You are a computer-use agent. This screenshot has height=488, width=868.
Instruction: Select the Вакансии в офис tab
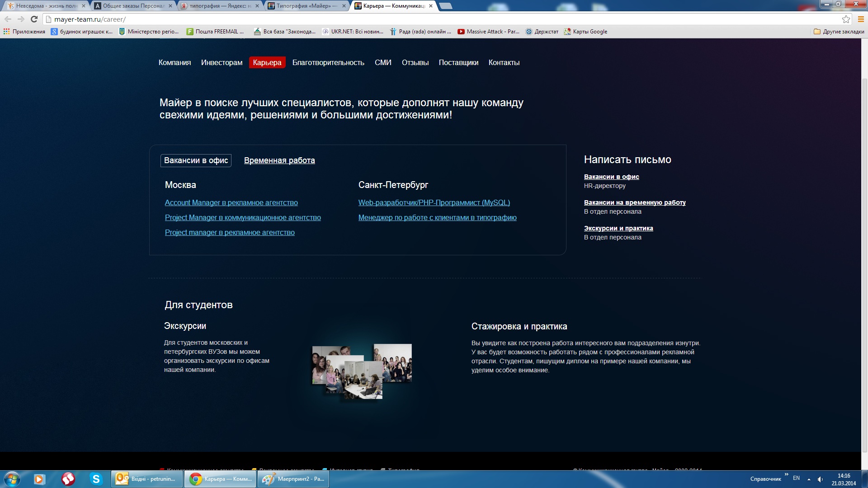[196, 160]
